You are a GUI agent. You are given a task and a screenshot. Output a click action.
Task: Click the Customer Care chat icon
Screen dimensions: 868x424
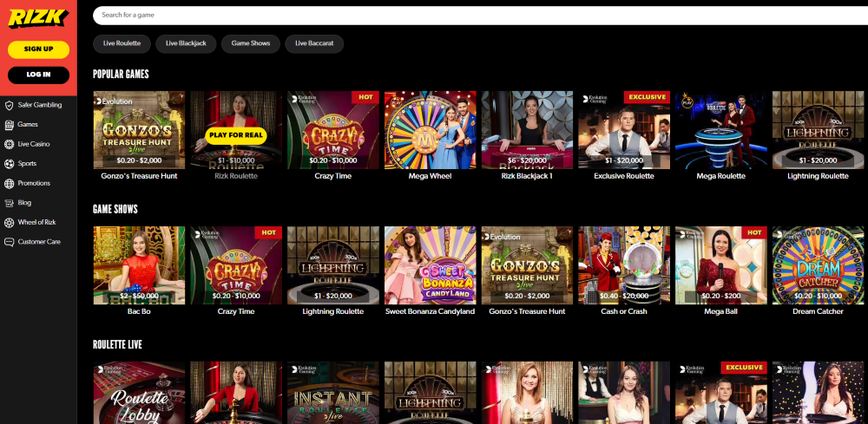tap(9, 242)
